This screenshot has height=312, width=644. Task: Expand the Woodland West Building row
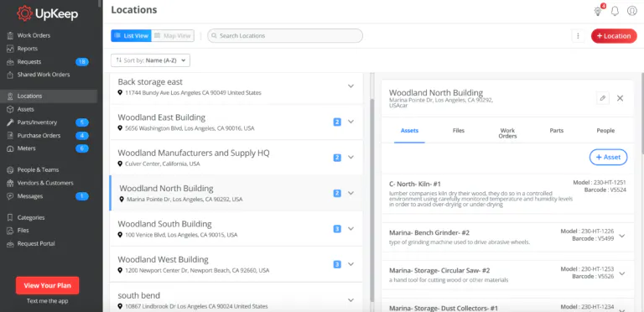pyautogui.click(x=351, y=264)
